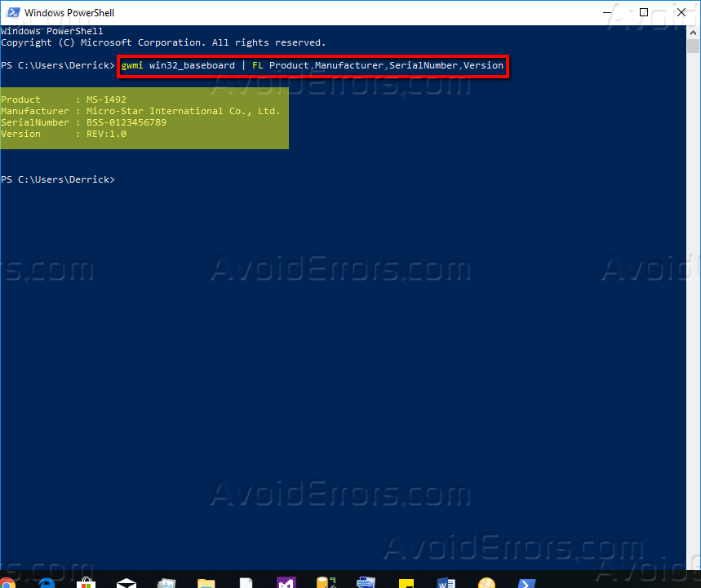Open the Gmail 'M' icon on the taskbar
Screen dimensions: 701x588
point(286,581)
